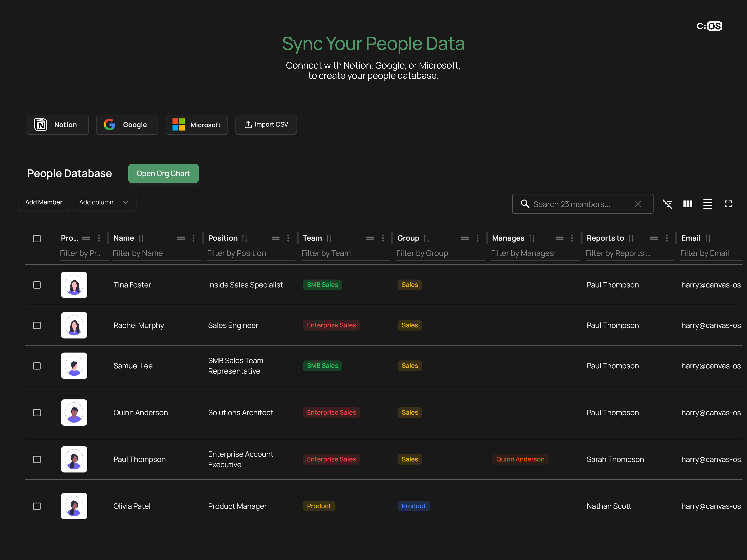Click the Quinn Anderson manages tag
This screenshot has height=560, width=747.
pos(520,459)
